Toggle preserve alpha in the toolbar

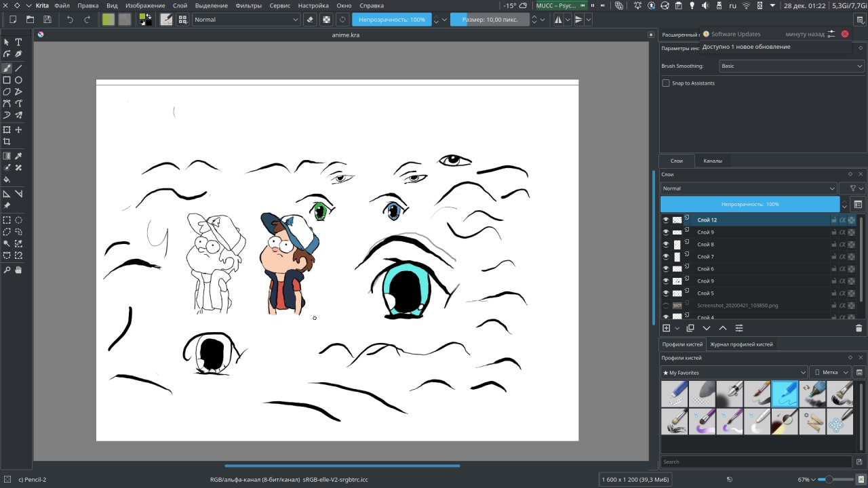pos(326,20)
